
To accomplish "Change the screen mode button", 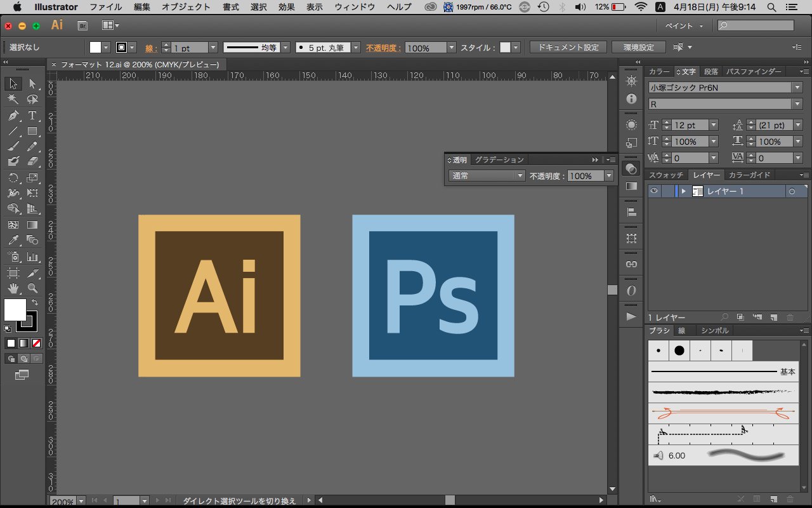I will point(22,375).
